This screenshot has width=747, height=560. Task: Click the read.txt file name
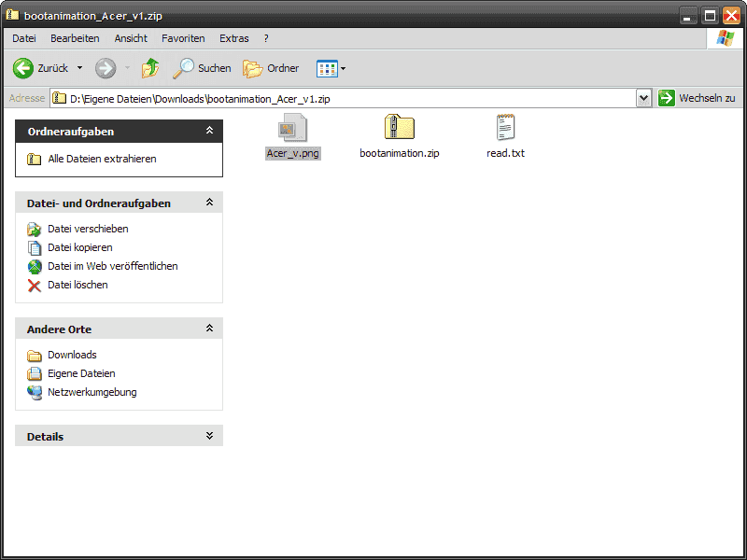coord(505,153)
